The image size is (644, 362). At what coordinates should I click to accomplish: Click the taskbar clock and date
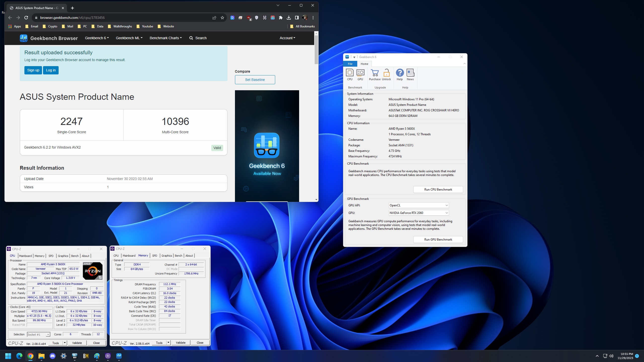click(x=625, y=356)
